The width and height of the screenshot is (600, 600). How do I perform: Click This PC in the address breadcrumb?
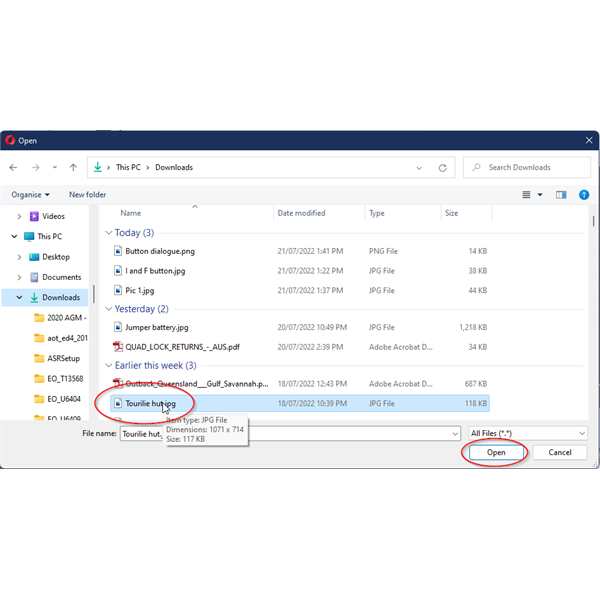pos(128,168)
